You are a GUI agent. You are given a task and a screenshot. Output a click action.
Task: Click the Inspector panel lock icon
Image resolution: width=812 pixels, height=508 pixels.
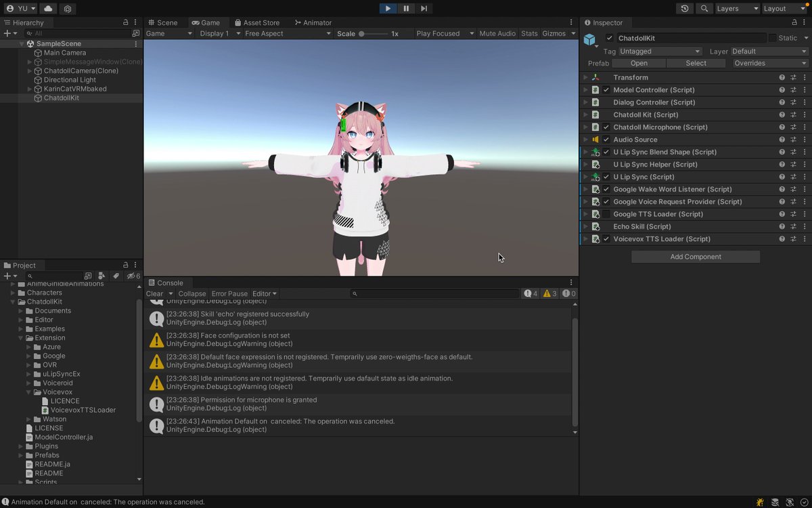(795, 22)
